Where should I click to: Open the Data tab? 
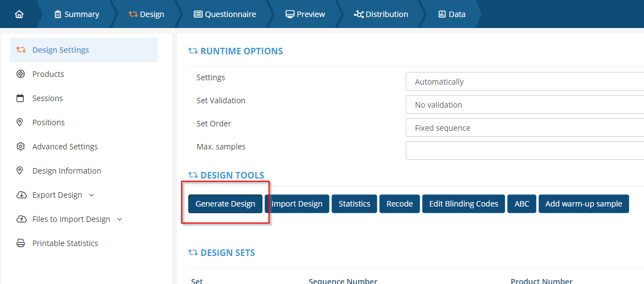pyautogui.click(x=452, y=14)
